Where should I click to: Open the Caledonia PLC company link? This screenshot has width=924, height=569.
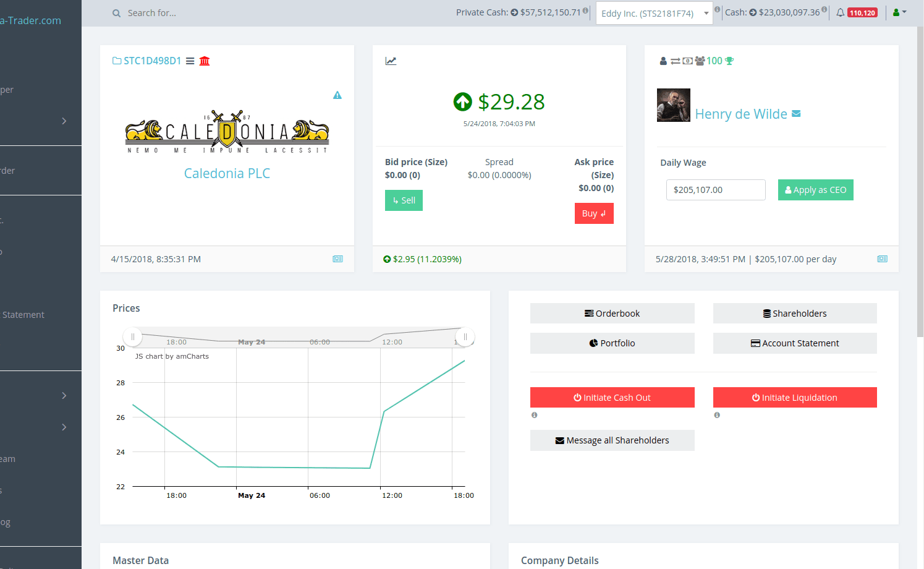click(x=227, y=173)
